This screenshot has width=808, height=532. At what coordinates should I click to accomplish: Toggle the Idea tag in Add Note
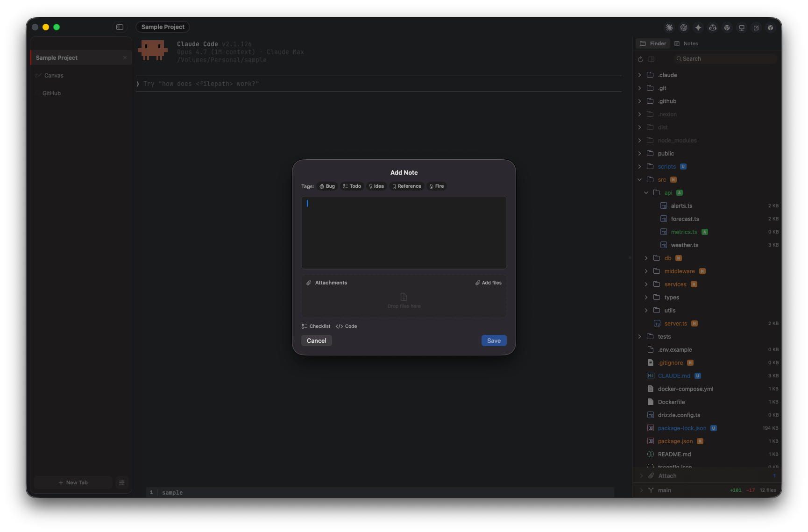[x=376, y=186]
